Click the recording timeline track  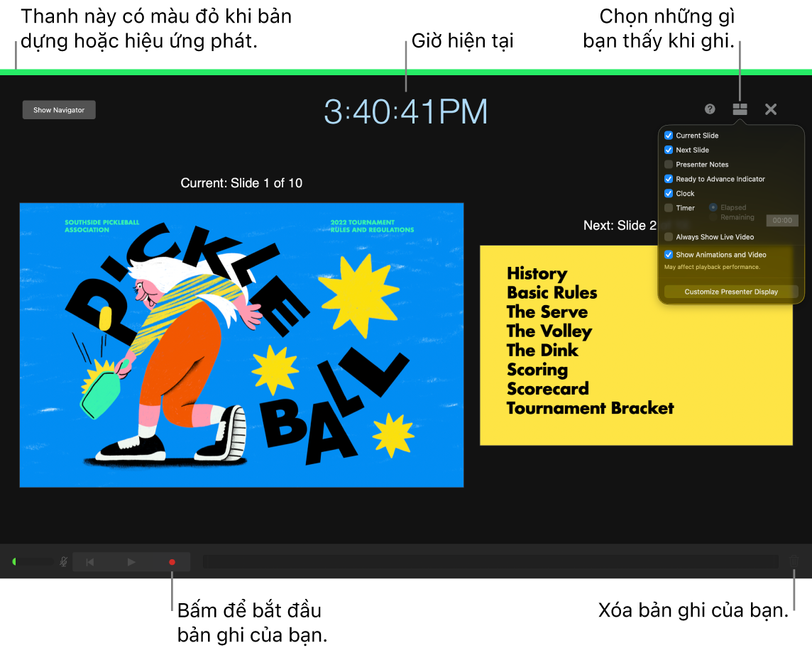[490, 562]
